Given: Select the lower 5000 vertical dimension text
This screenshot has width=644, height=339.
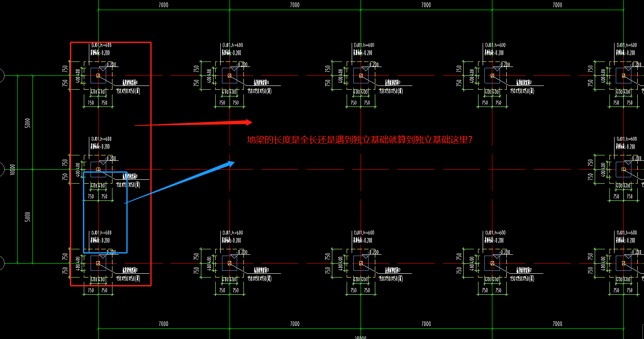Looking at the screenshot, I should point(28,217).
